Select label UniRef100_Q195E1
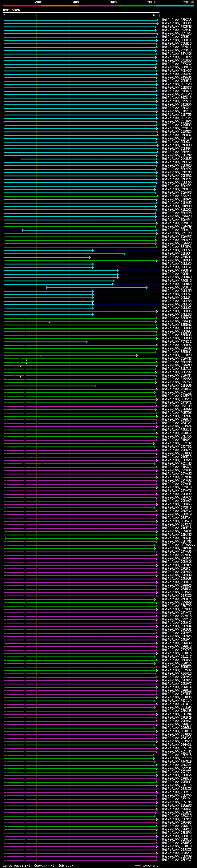This screenshot has height=868, width=197. [x=176, y=101]
